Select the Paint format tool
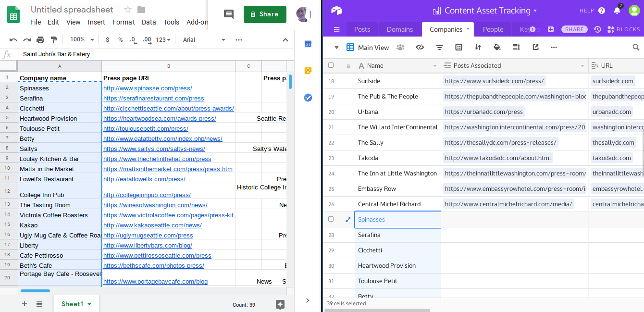This screenshot has height=312, width=644. coord(54,40)
